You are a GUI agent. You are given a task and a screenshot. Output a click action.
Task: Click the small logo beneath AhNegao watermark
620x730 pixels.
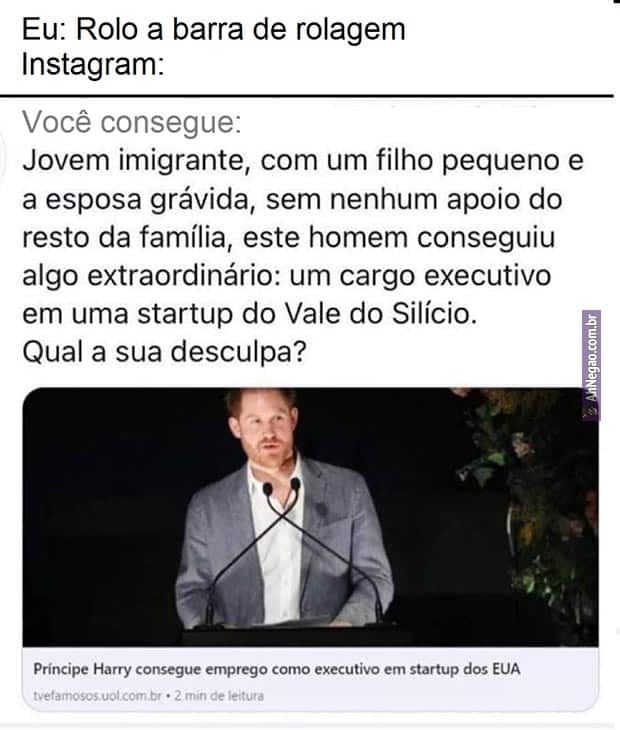click(x=591, y=412)
